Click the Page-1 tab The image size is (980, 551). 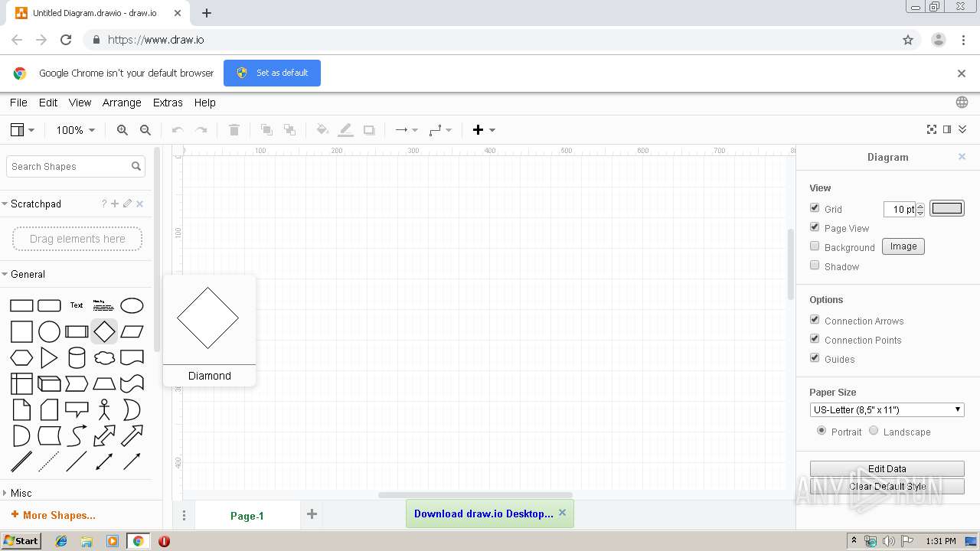[247, 516]
